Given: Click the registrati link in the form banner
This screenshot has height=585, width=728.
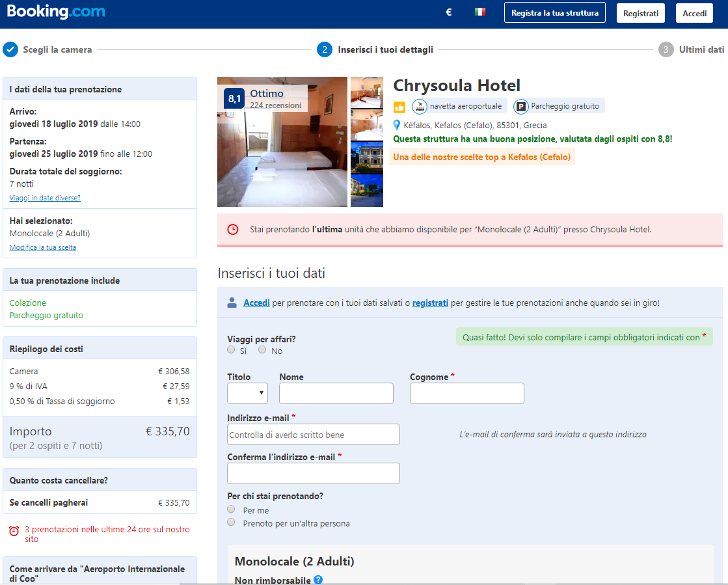Looking at the screenshot, I should point(431,303).
